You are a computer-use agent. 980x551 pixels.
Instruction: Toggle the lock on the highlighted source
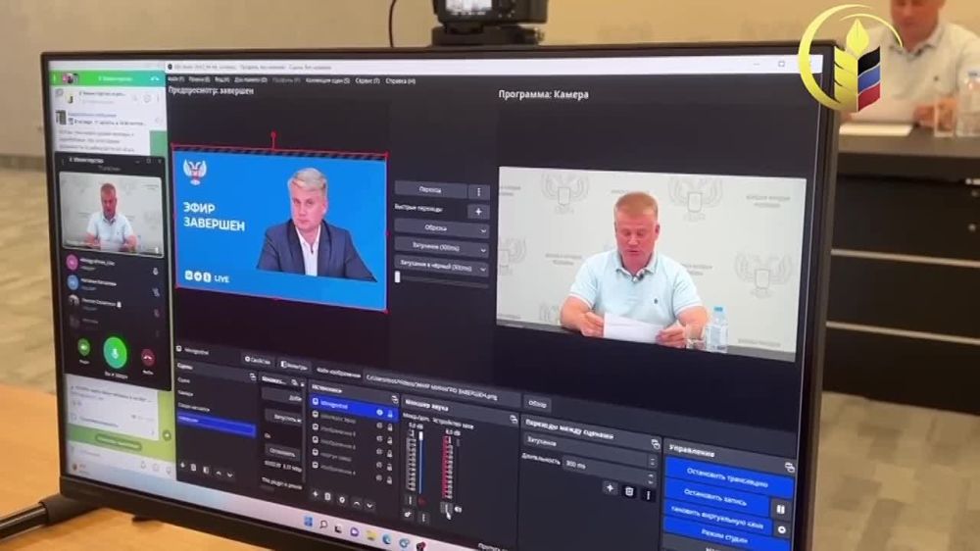click(389, 414)
